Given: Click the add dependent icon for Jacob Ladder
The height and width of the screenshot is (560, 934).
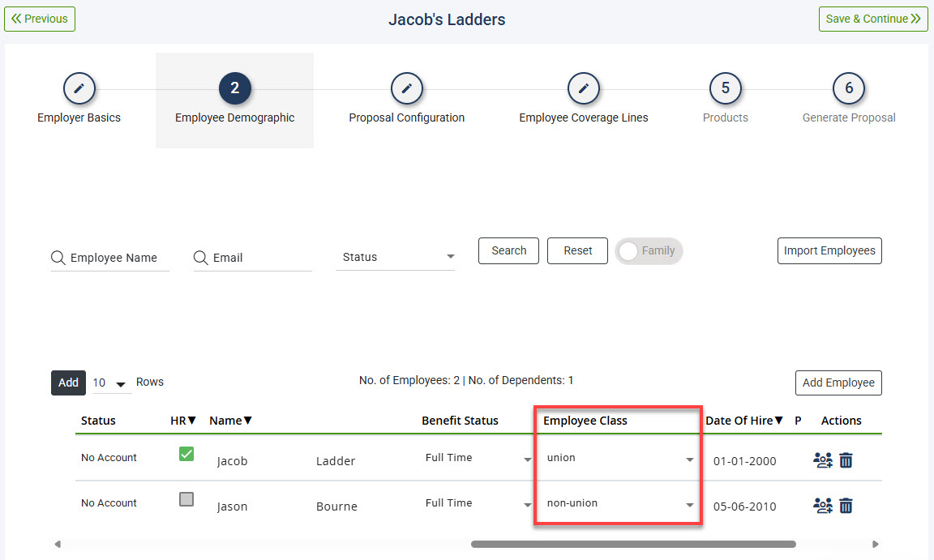Looking at the screenshot, I should pos(822,460).
